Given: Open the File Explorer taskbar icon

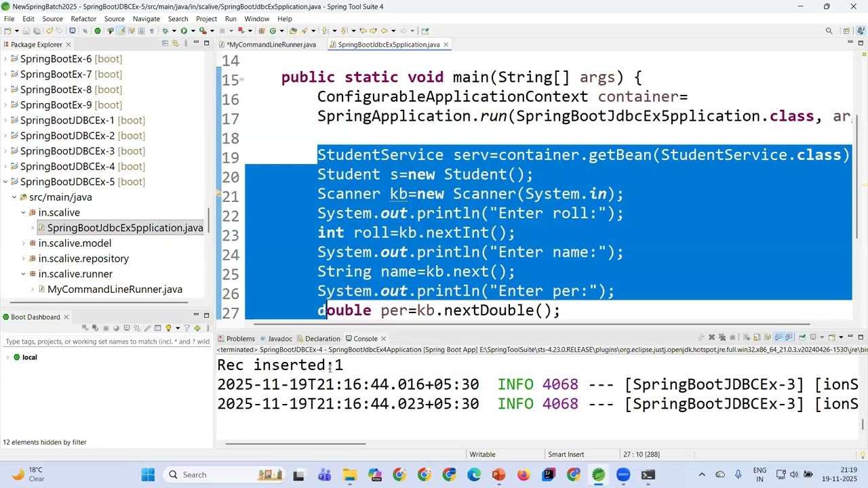Looking at the screenshot, I should click(x=349, y=474).
